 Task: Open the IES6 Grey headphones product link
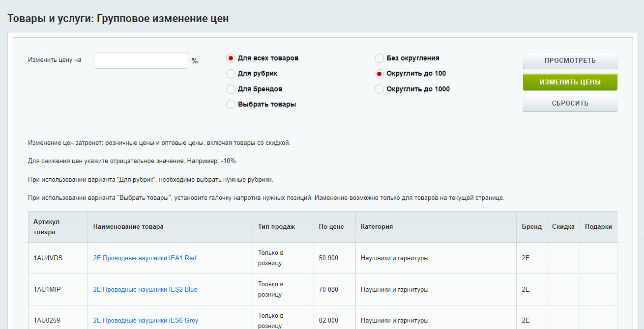tap(146, 321)
